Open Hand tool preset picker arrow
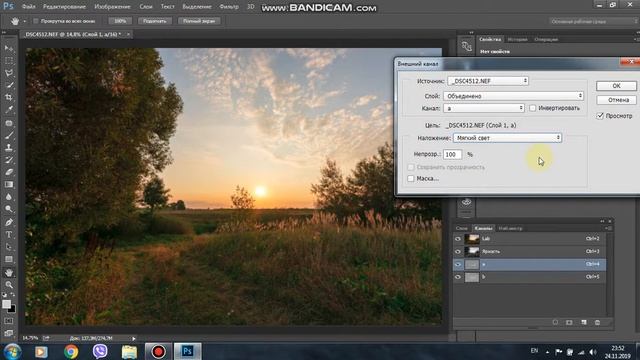The height and width of the screenshot is (360, 640). (24, 21)
